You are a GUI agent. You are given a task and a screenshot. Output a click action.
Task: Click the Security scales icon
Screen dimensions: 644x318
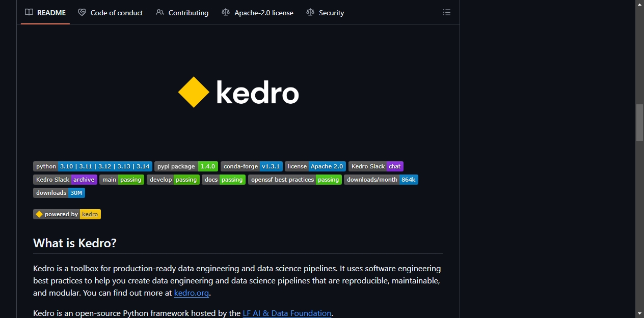310,12
